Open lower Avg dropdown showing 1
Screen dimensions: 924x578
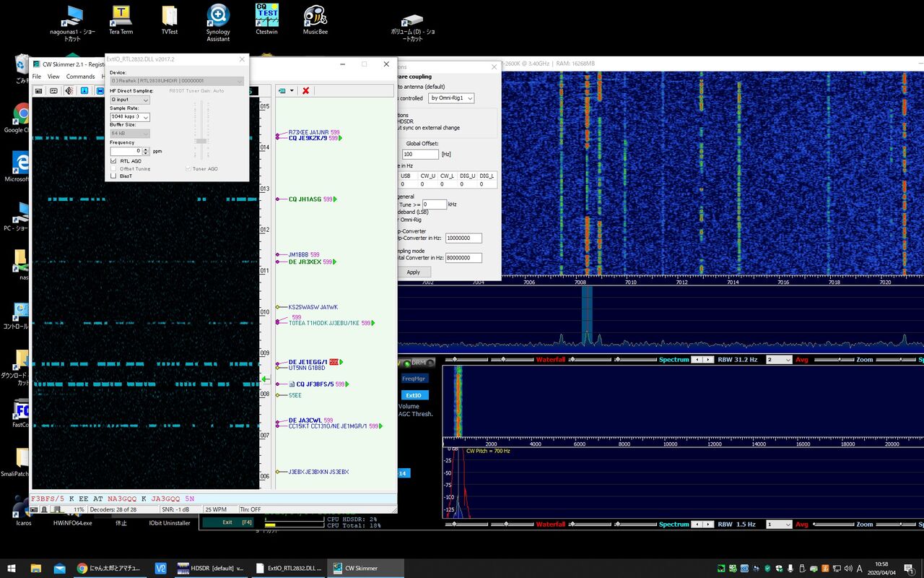(779, 524)
